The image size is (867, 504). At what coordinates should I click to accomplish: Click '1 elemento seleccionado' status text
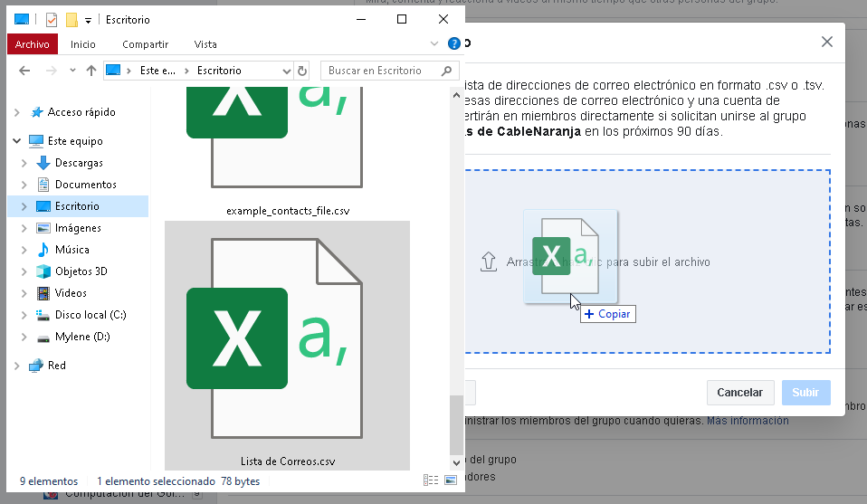pos(156,481)
